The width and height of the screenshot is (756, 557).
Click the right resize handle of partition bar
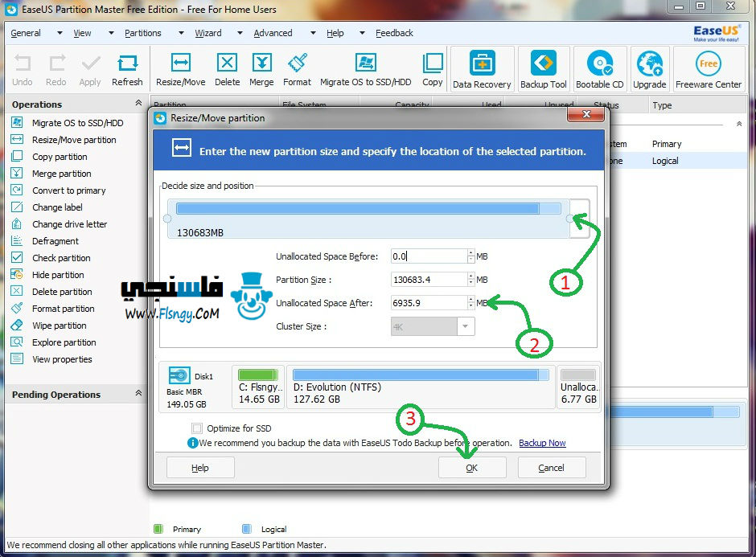click(569, 219)
